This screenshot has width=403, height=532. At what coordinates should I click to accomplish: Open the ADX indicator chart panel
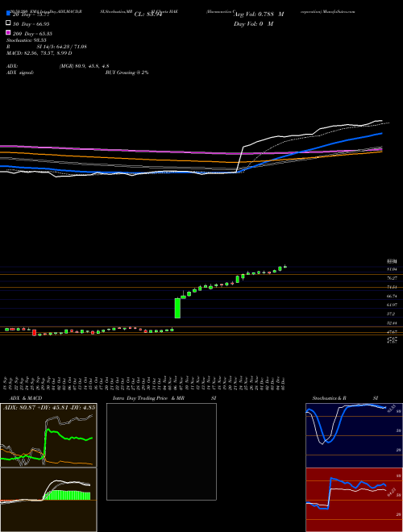point(48,435)
